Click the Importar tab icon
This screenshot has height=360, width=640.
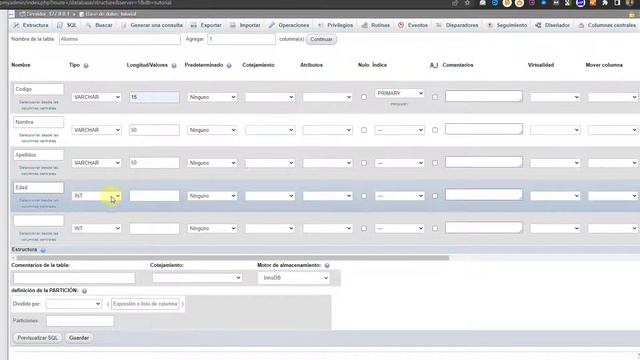click(233, 25)
